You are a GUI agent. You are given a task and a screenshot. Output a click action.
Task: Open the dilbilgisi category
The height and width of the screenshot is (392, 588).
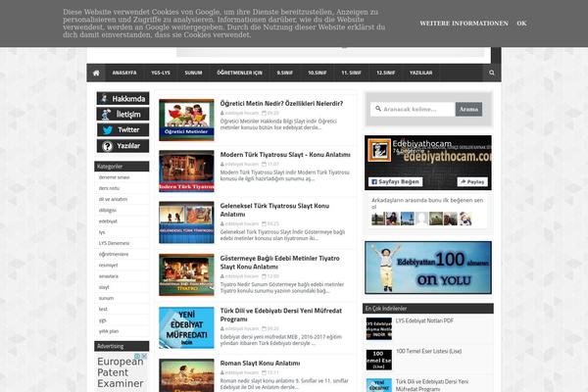coord(107,211)
